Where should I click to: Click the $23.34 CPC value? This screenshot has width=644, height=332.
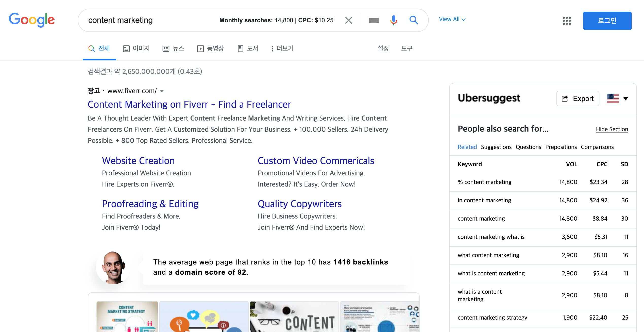click(x=598, y=182)
